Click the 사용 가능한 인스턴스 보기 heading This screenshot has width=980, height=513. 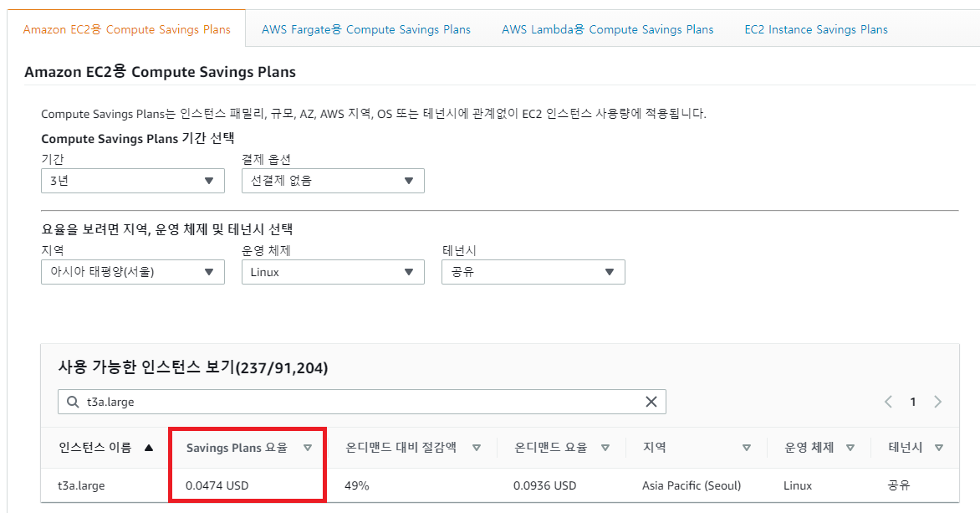(x=193, y=367)
